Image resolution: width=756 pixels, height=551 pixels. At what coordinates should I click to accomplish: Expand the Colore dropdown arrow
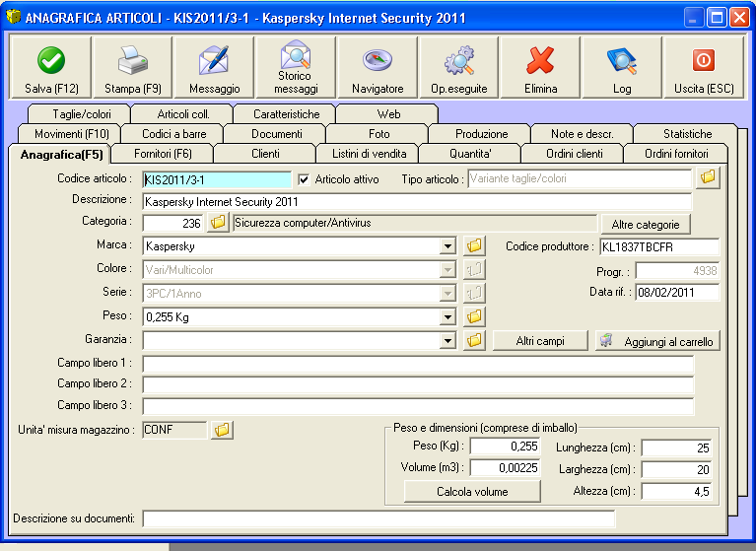pyautogui.click(x=447, y=270)
